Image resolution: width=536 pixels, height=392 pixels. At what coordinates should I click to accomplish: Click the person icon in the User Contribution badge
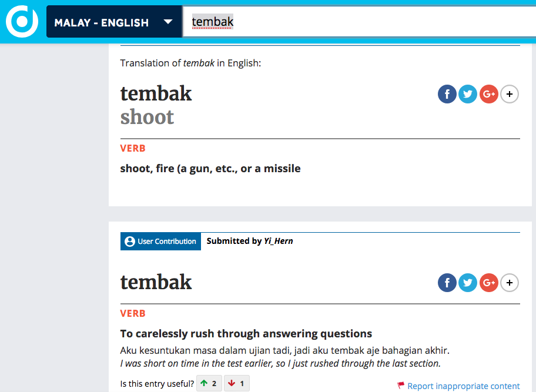click(130, 242)
